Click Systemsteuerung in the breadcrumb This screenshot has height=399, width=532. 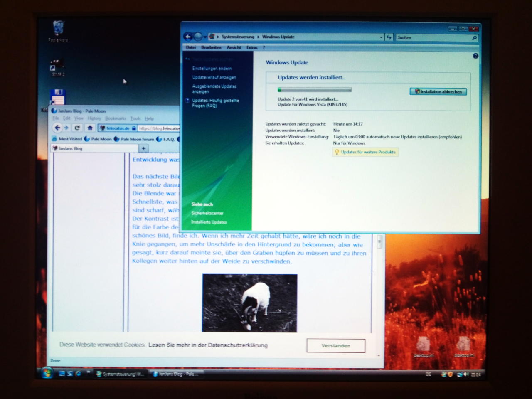[x=238, y=37]
